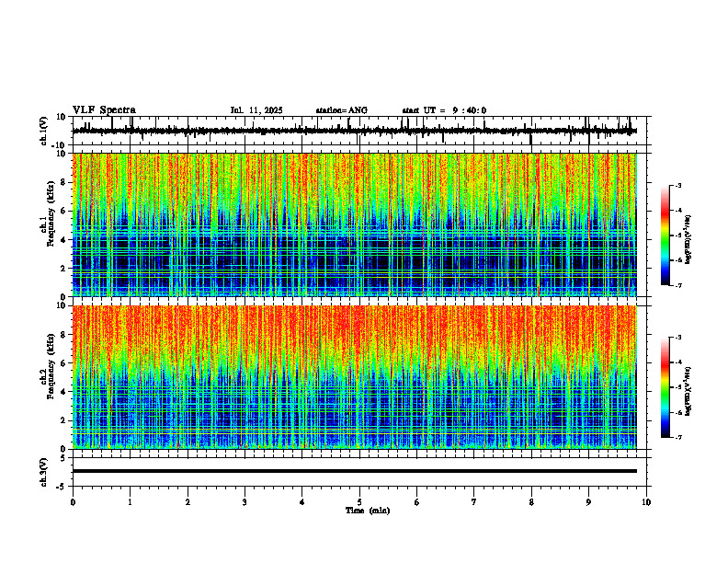Click time axis tick label "5"

point(359,502)
